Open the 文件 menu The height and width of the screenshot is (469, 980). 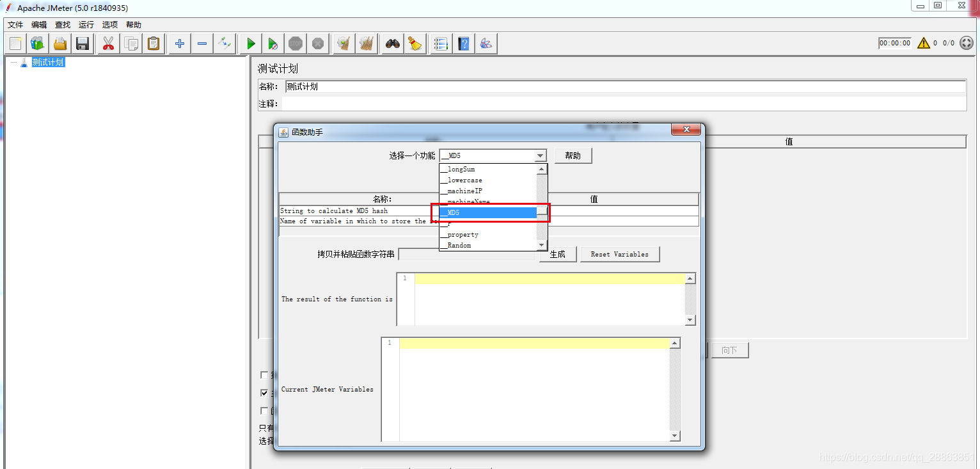pyautogui.click(x=15, y=25)
